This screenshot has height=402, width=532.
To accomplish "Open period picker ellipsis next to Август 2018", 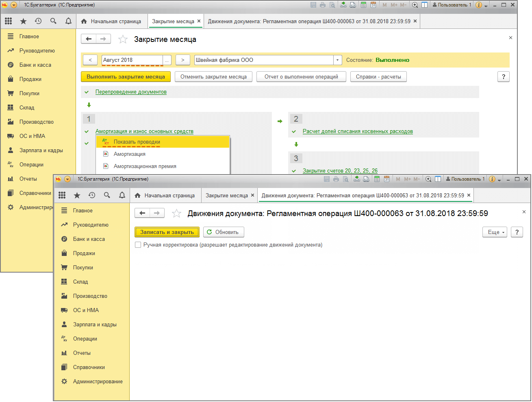I will (x=167, y=60).
